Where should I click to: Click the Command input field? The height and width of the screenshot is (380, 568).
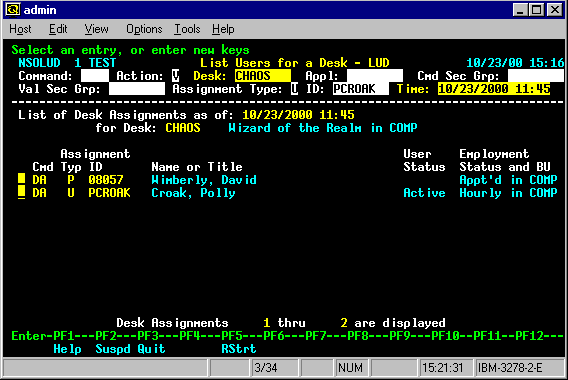point(95,76)
